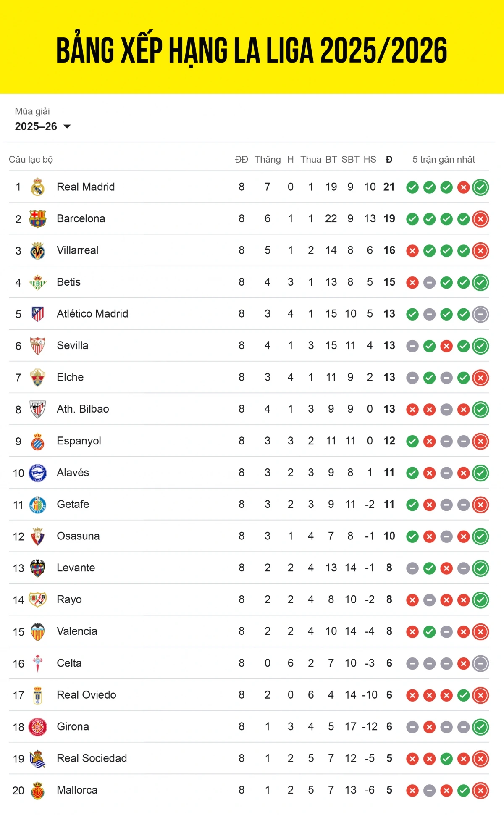
Task: Click the Girona club crest
Action: point(38,727)
